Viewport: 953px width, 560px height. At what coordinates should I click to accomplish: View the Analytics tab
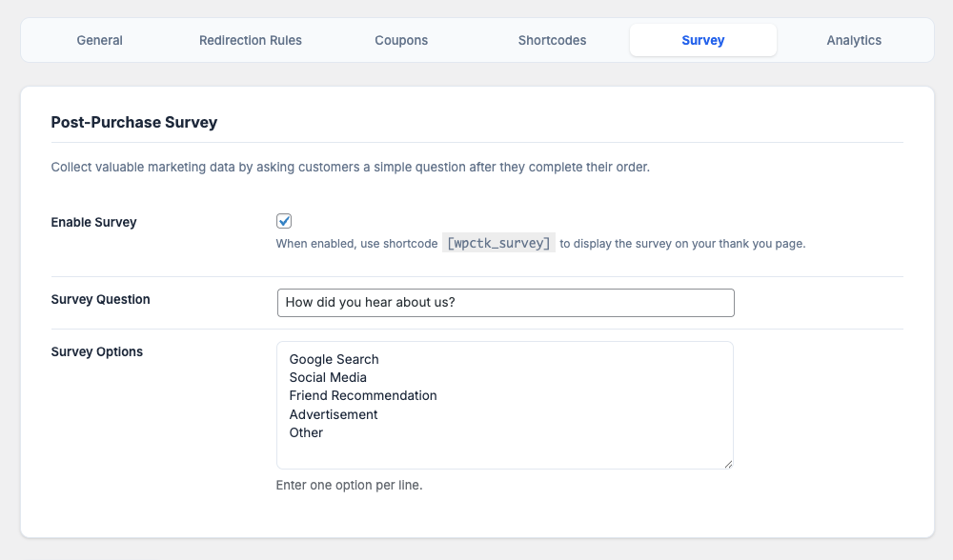854,40
